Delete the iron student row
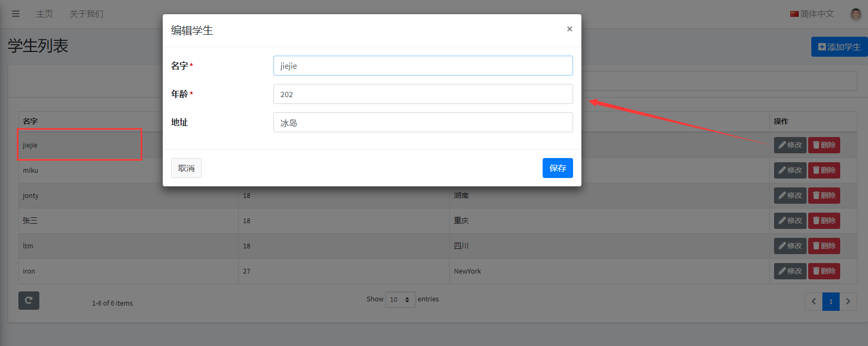This screenshot has width=868, height=346. [x=824, y=271]
